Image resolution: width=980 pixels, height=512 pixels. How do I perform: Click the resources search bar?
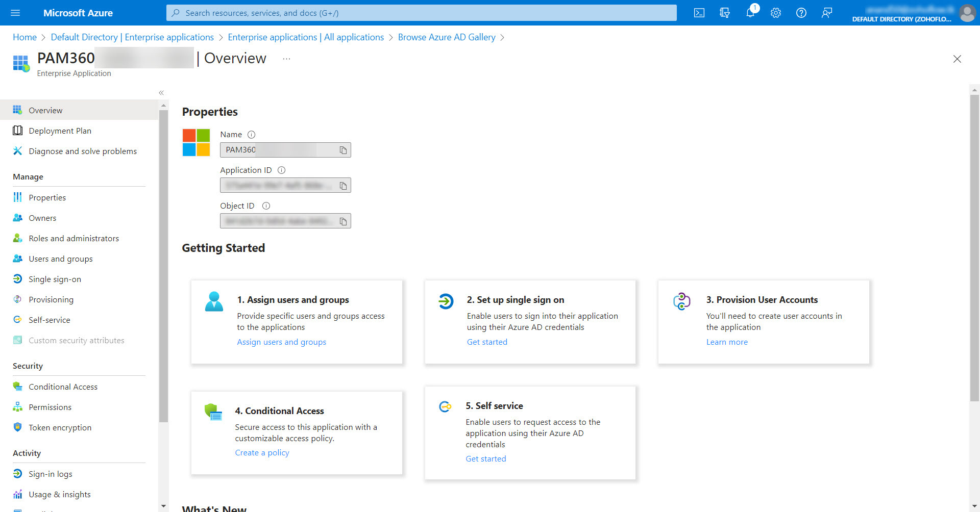(x=421, y=13)
